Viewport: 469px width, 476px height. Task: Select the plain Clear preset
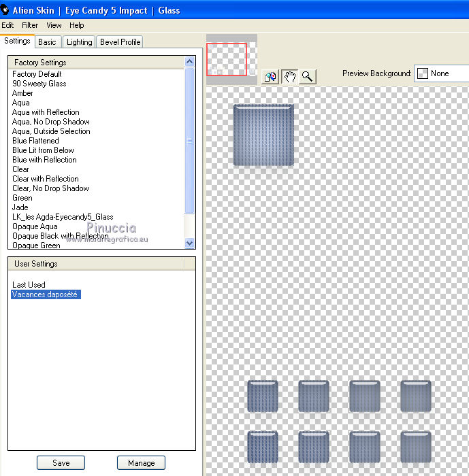(20, 169)
